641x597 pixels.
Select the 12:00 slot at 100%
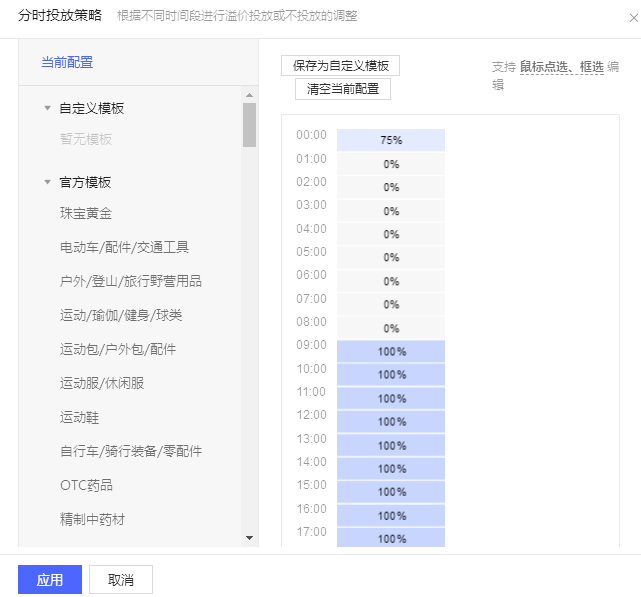(391, 422)
